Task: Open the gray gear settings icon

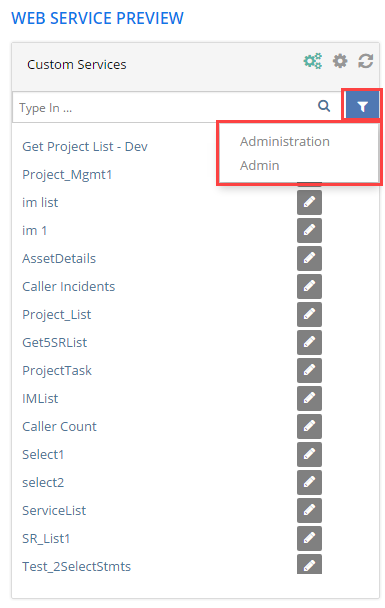Action: click(x=340, y=61)
